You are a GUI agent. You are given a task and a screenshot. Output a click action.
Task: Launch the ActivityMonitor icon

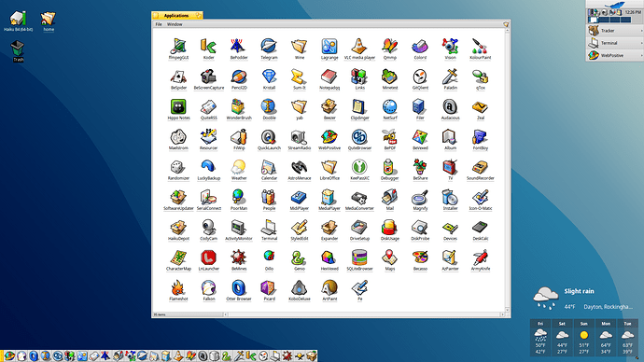pos(239,227)
